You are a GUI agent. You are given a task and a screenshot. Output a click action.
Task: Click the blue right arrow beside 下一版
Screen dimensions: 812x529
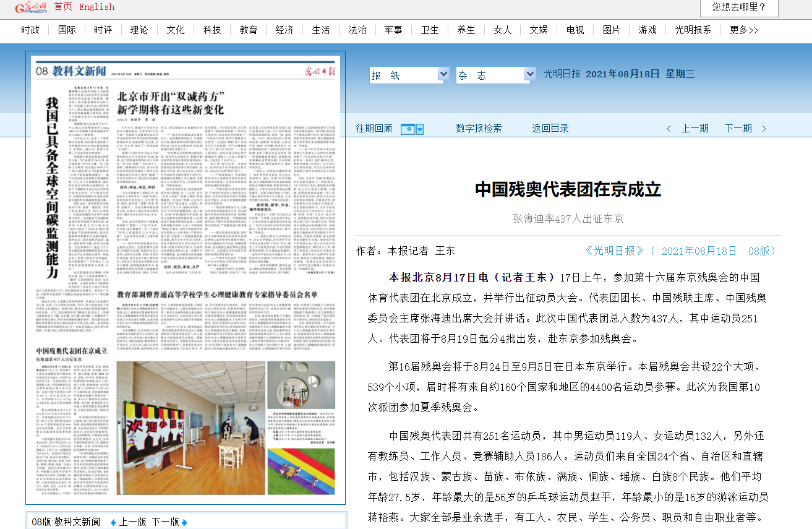[x=184, y=522]
